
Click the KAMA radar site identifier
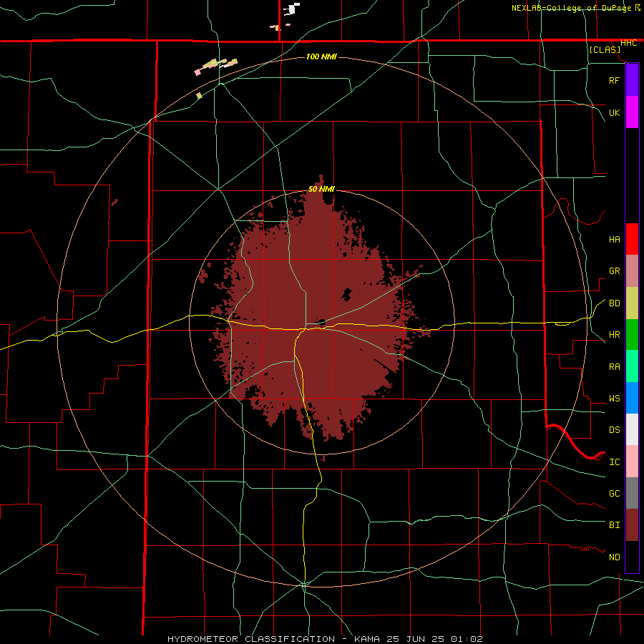(368, 639)
